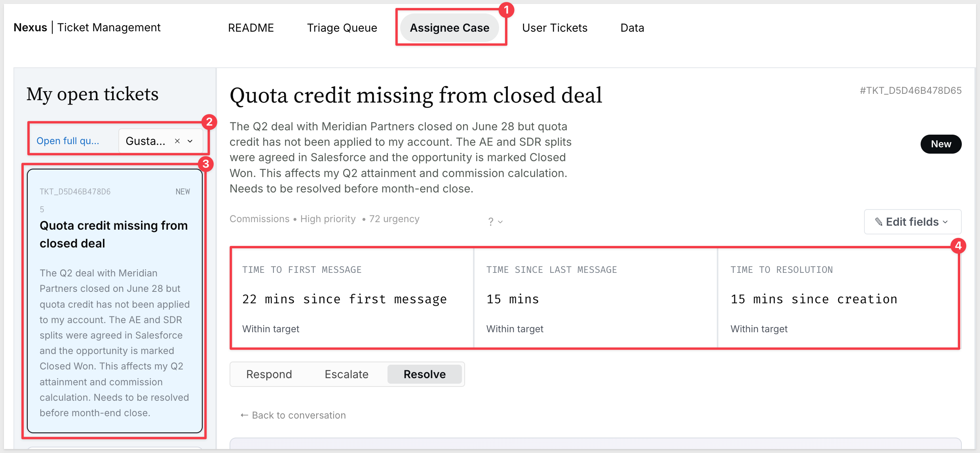Select the Assignee Case tab
The width and height of the screenshot is (980, 453).
tap(450, 28)
